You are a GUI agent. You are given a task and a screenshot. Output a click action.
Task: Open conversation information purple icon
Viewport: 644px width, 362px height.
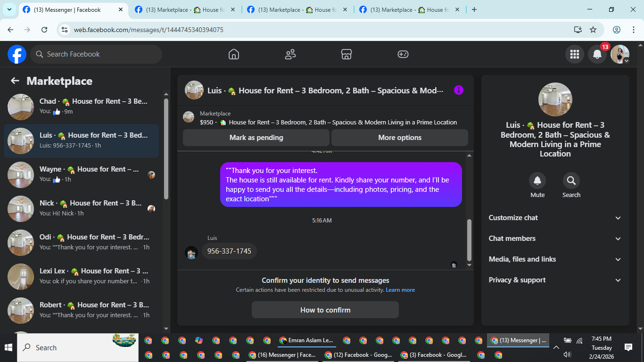tap(459, 90)
